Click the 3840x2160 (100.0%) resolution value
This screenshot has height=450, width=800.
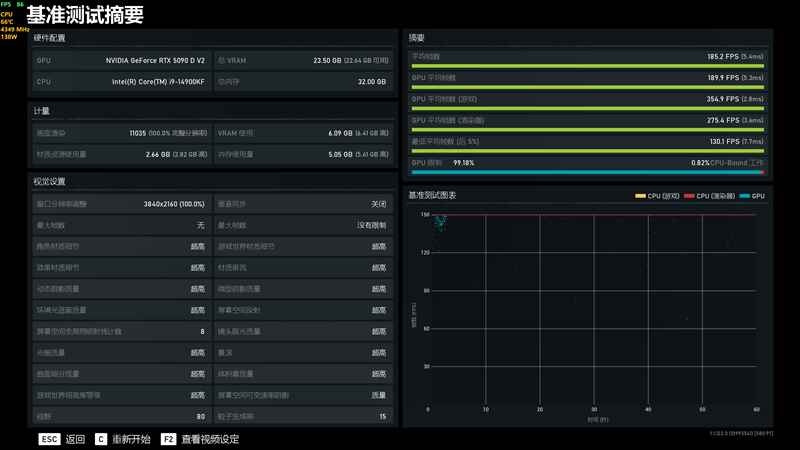pos(174,204)
